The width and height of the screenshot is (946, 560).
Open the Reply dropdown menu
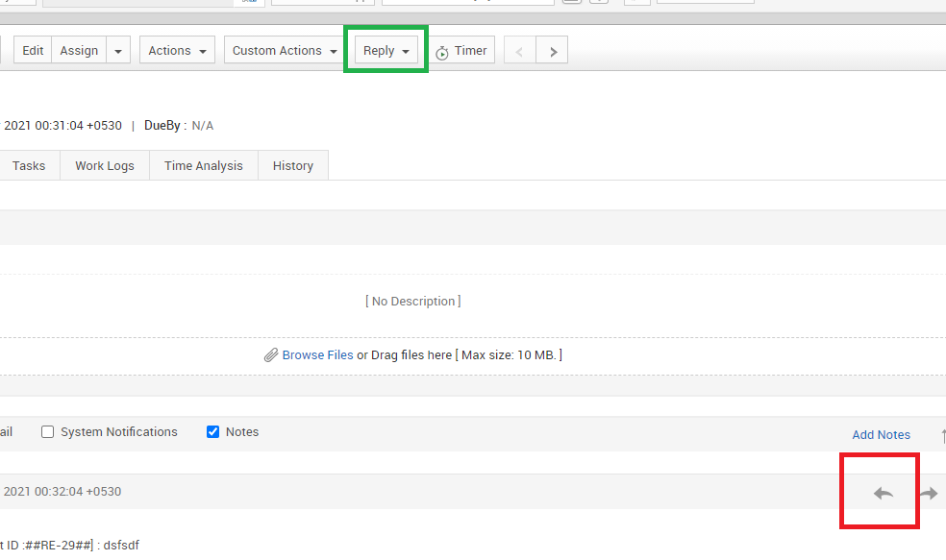[x=386, y=51]
